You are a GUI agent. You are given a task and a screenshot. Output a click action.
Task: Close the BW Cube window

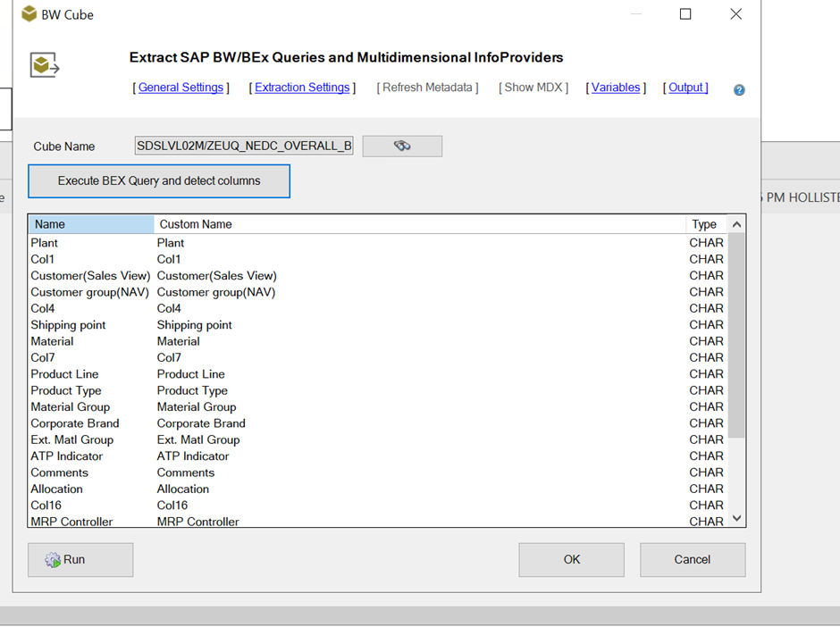[x=736, y=14]
